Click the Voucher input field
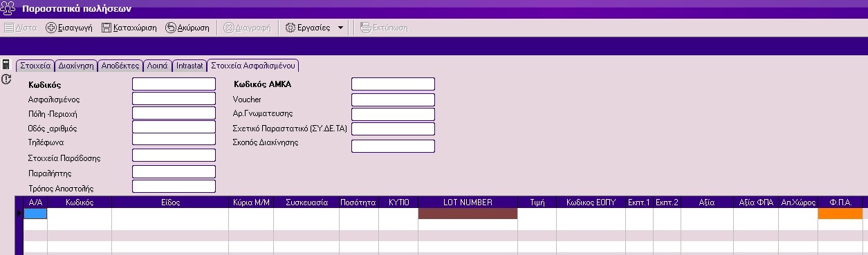 point(393,100)
